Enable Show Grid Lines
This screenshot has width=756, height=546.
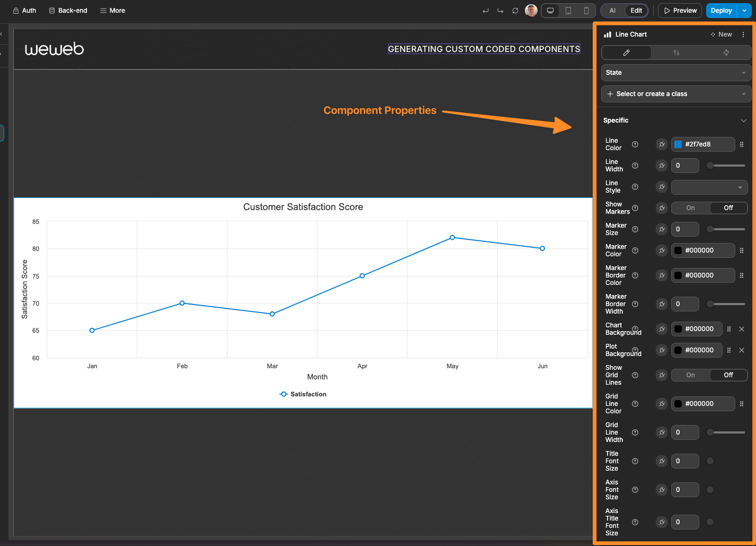[x=690, y=375]
